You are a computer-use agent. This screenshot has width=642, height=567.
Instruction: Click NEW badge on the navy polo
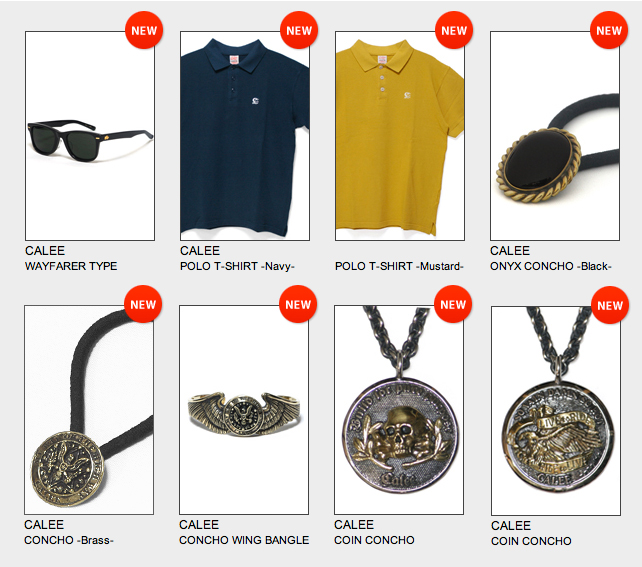299,30
